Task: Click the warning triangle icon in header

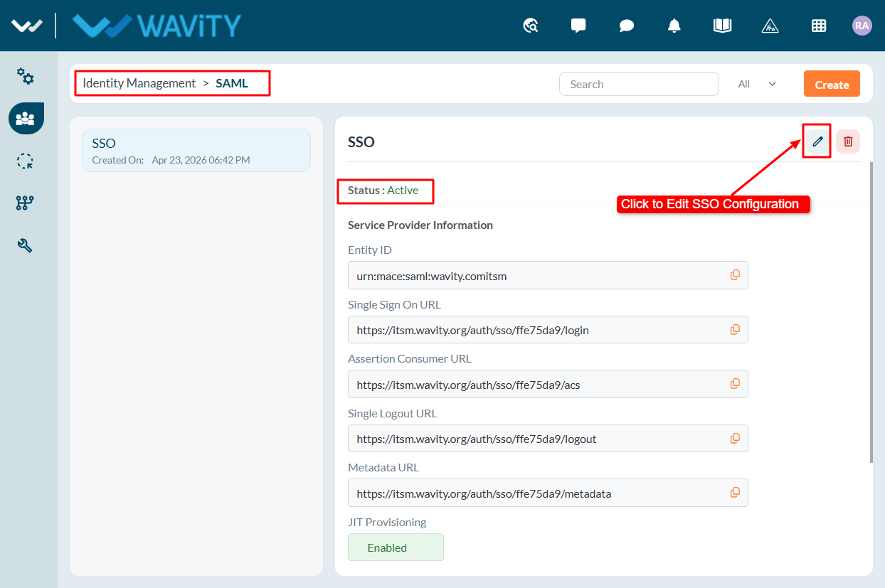Action: pyautogui.click(x=770, y=26)
